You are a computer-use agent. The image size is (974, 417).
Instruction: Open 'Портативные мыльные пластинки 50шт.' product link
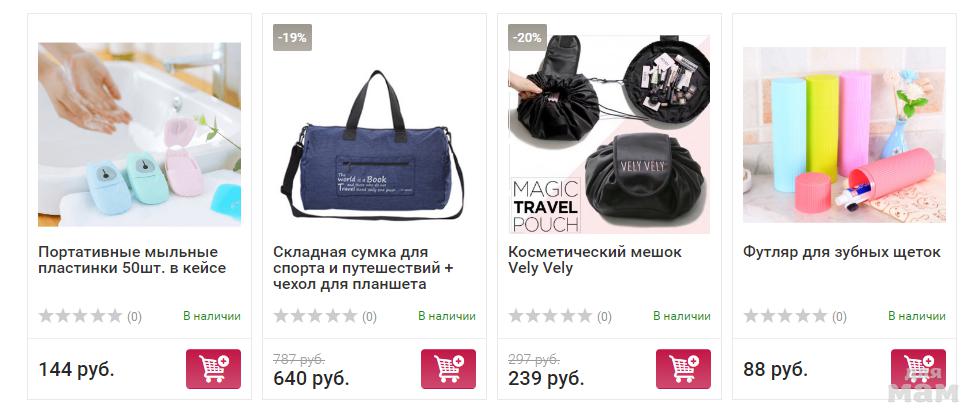coord(132,260)
